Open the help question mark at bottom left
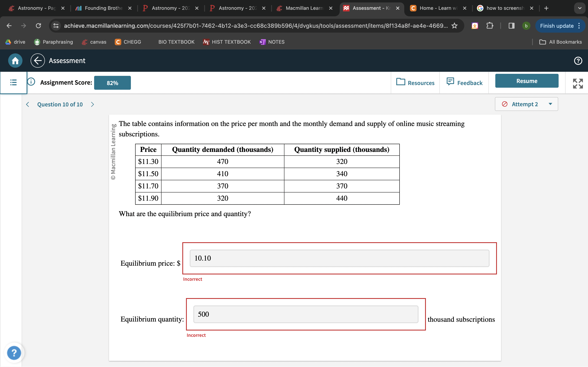Image resolution: width=588 pixels, height=367 pixels. (14, 353)
